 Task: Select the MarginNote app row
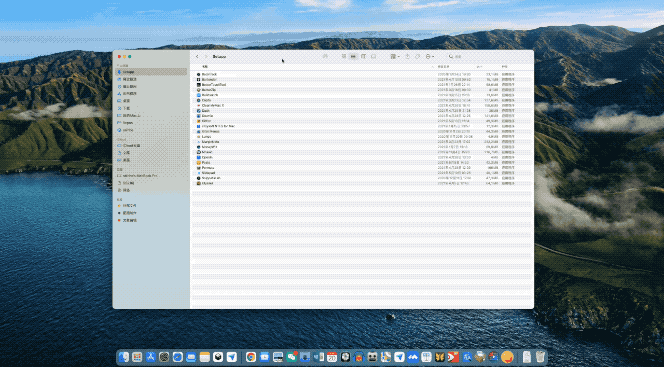click(x=361, y=142)
